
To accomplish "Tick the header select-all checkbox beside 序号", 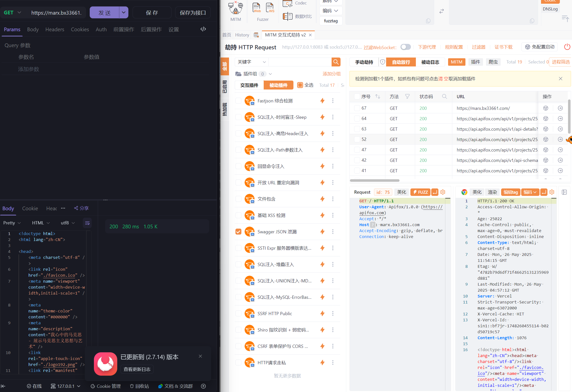I will pos(357,96).
